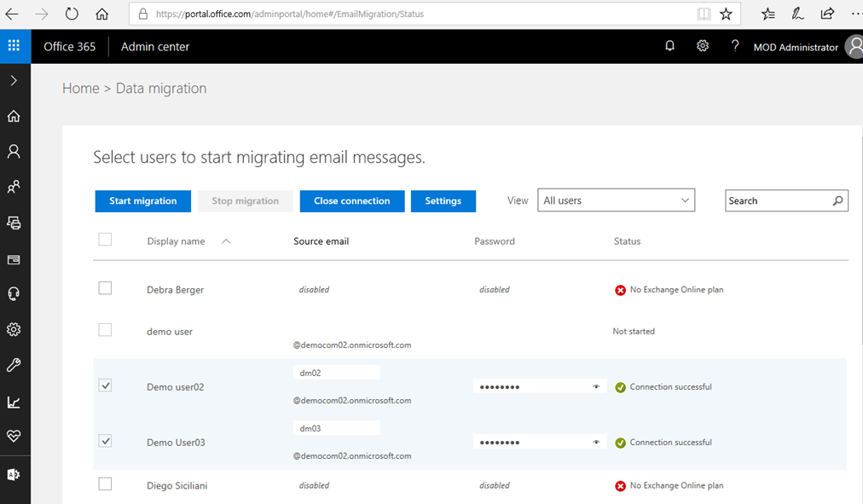Open the Office 365 app launcher
This screenshot has height=504, width=863.
[x=14, y=46]
